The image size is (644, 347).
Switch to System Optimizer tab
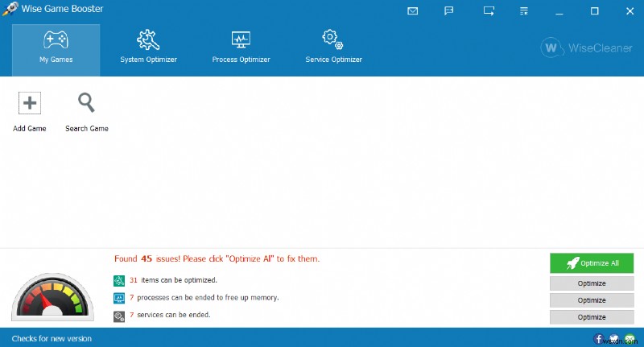click(148, 47)
